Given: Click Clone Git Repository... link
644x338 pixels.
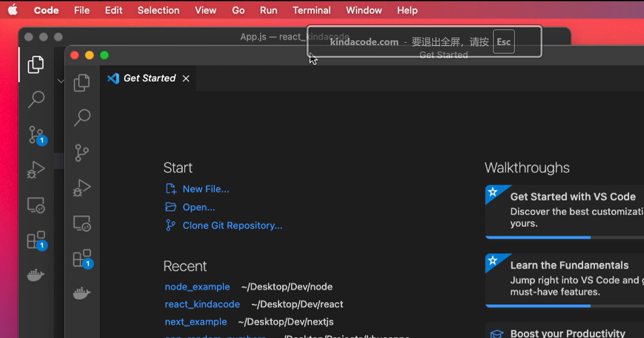Looking at the screenshot, I should (232, 225).
